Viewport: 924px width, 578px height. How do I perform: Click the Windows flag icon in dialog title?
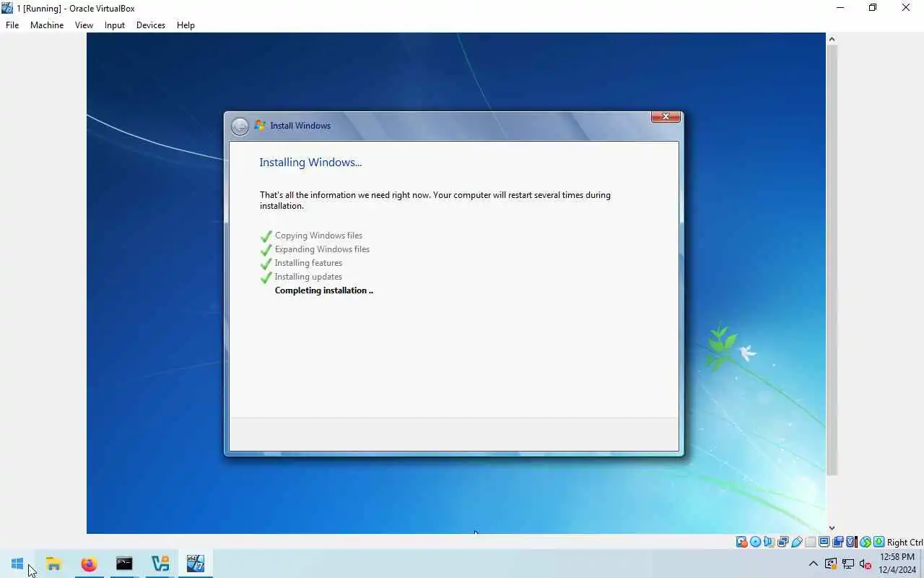pyautogui.click(x=260, y=126)
